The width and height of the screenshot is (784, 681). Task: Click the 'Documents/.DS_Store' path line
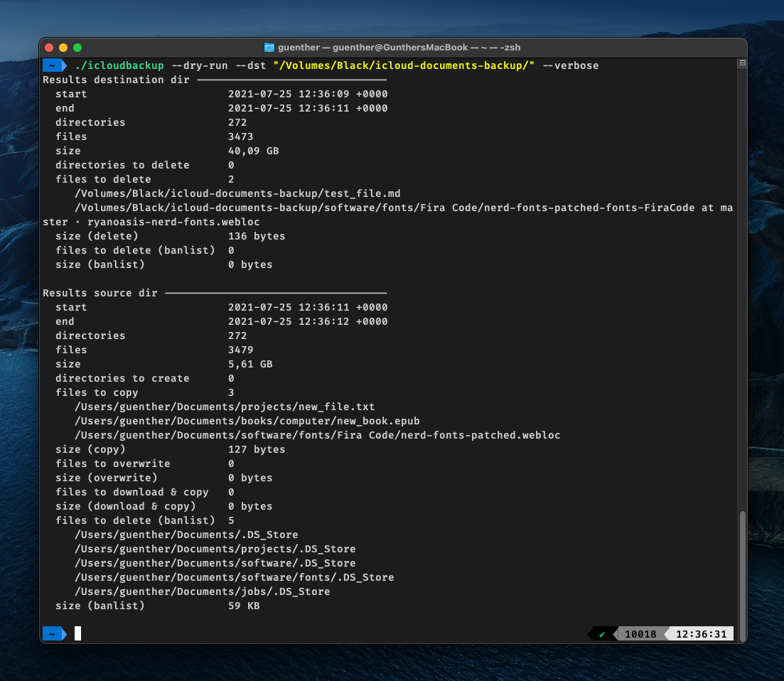(186, 535)
